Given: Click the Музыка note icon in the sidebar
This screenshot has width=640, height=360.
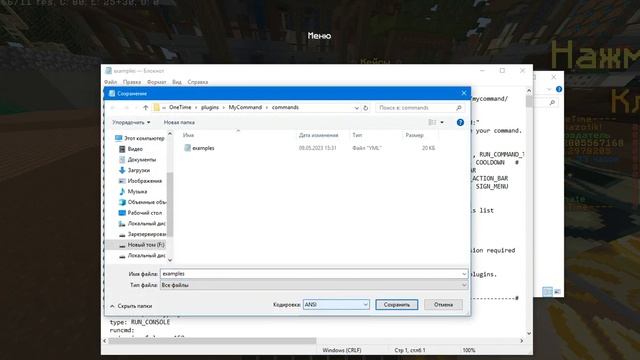Looking at the screenshot, I should [122, 191].
